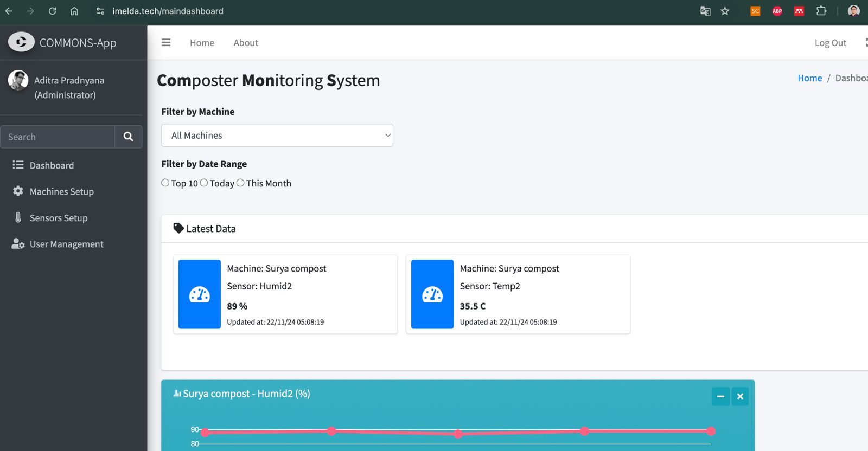This screenshot has height=451, width=868.
Task: Click the Humid2 gauge icon tile
Action: (x=200, y=294)
